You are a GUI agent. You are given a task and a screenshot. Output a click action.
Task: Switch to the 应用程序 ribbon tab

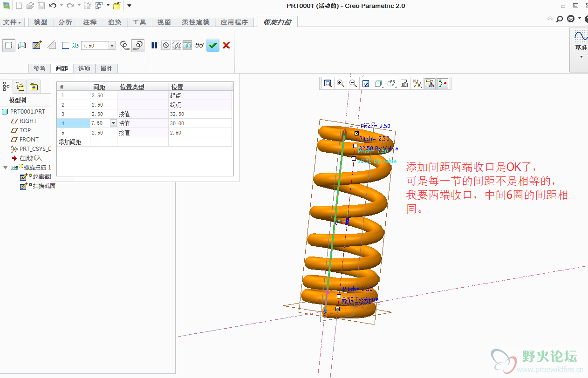click(x=234, y=22)
